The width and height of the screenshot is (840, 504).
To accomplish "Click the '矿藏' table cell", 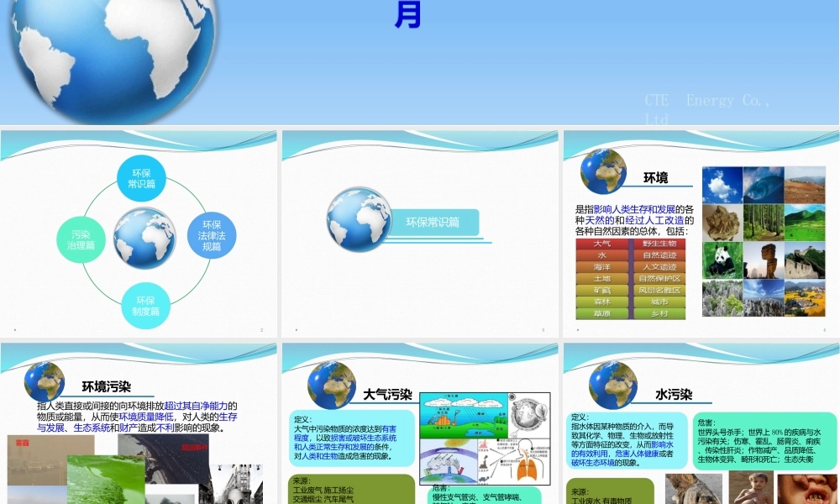I will point(602,291).
